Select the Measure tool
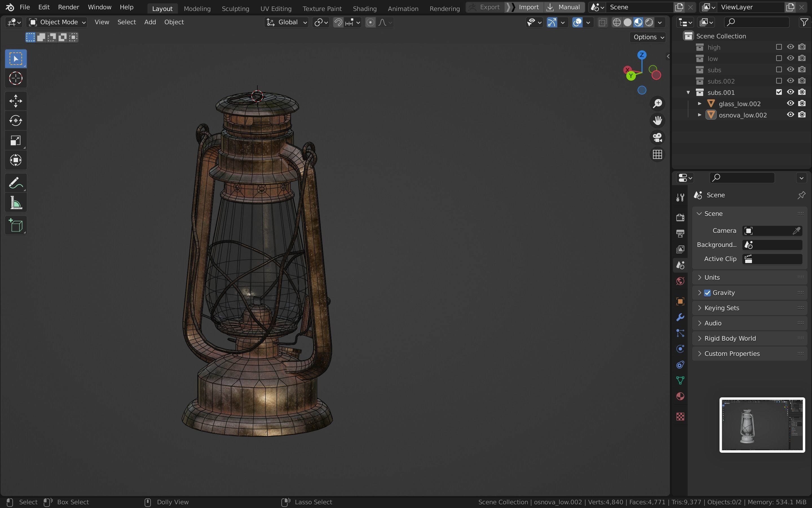 point(16,203)
